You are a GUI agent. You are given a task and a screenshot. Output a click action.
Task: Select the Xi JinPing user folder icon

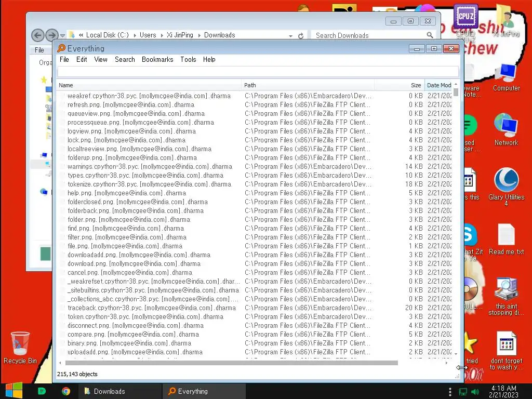point(506,21)
